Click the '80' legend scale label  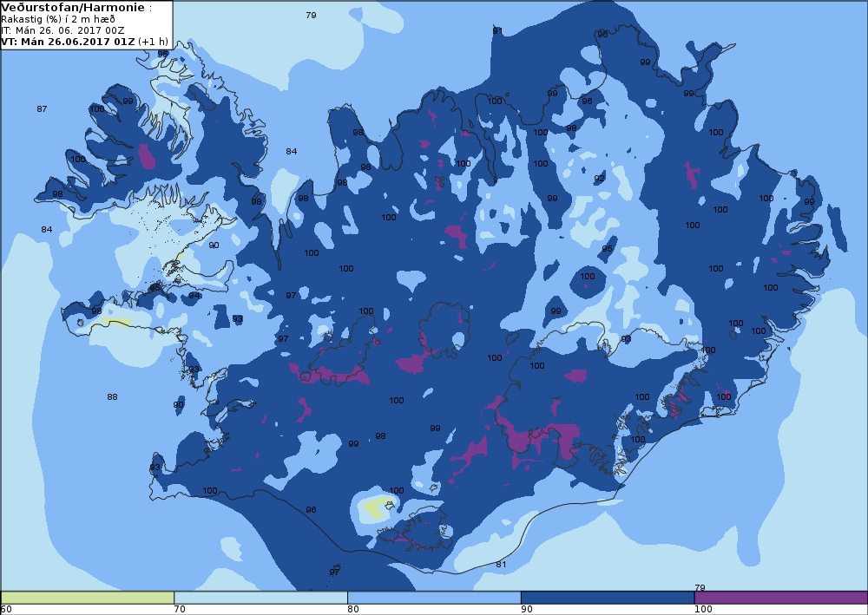(x=353, y=609)
